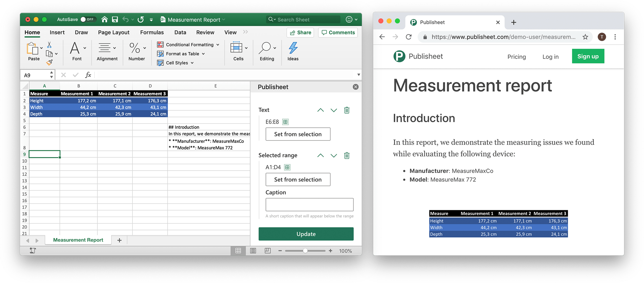
Task: Toggle the AutoSave switch in Excel
Action: coord(88,19)
